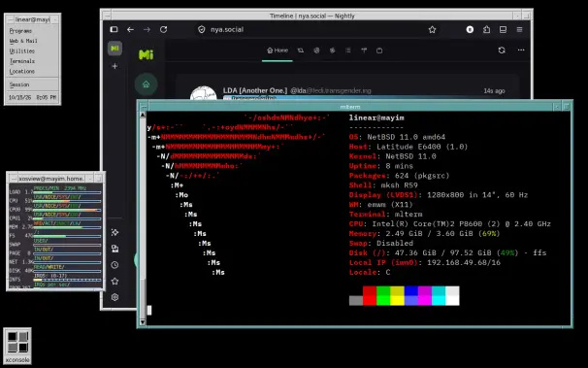The image size is (588, 368).
Task: Open the shield tracking protection icon
Action: [x=202, y=29]
